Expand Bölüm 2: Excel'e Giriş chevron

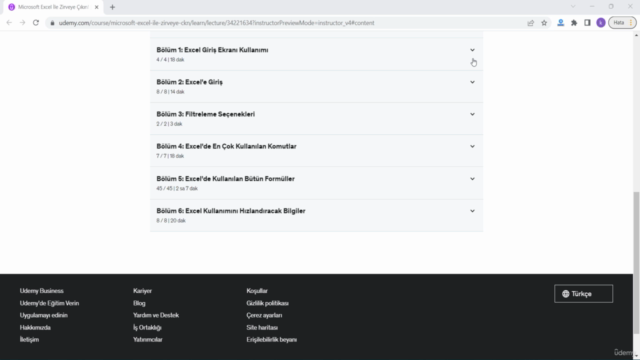pyautogui.click(x=472, y=82)
